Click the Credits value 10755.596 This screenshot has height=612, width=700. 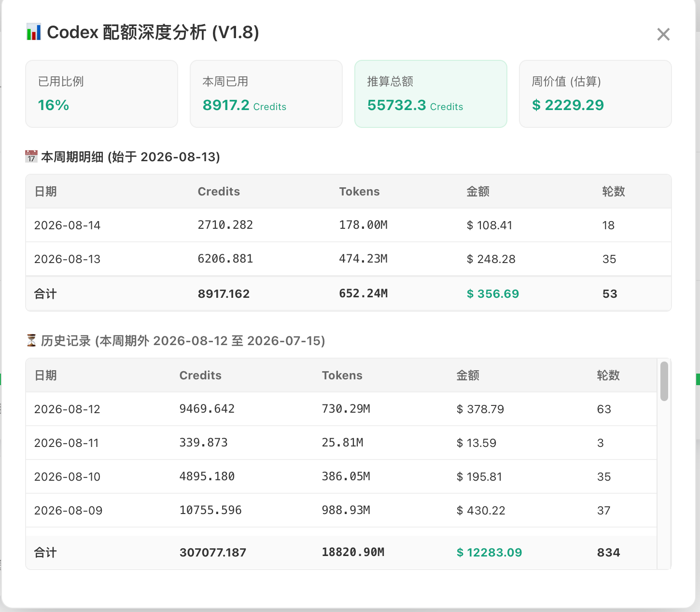tap(210, 510)
